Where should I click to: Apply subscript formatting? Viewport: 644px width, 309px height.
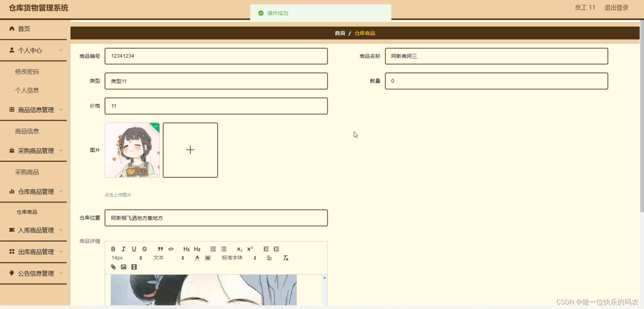coord(239,249)
